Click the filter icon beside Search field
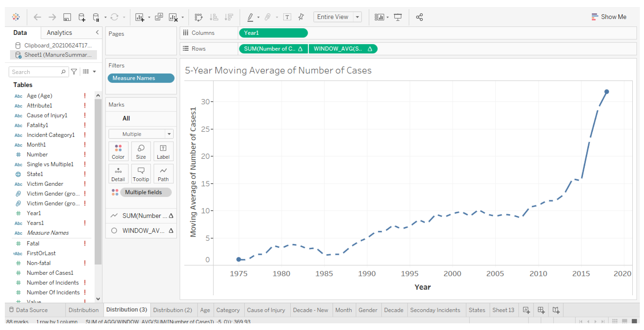This screenshot has height=330, width=644. pyautogui.click(x=74, y=72)
